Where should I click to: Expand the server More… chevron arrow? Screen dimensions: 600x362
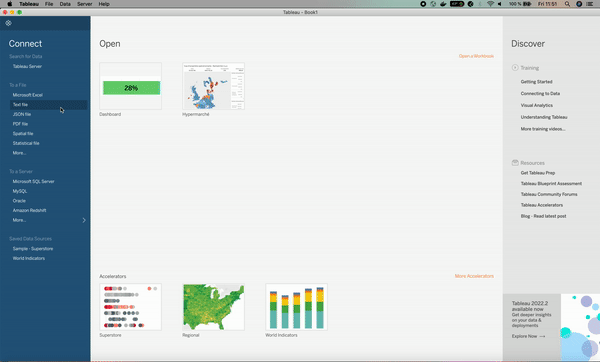click(84, 220)
